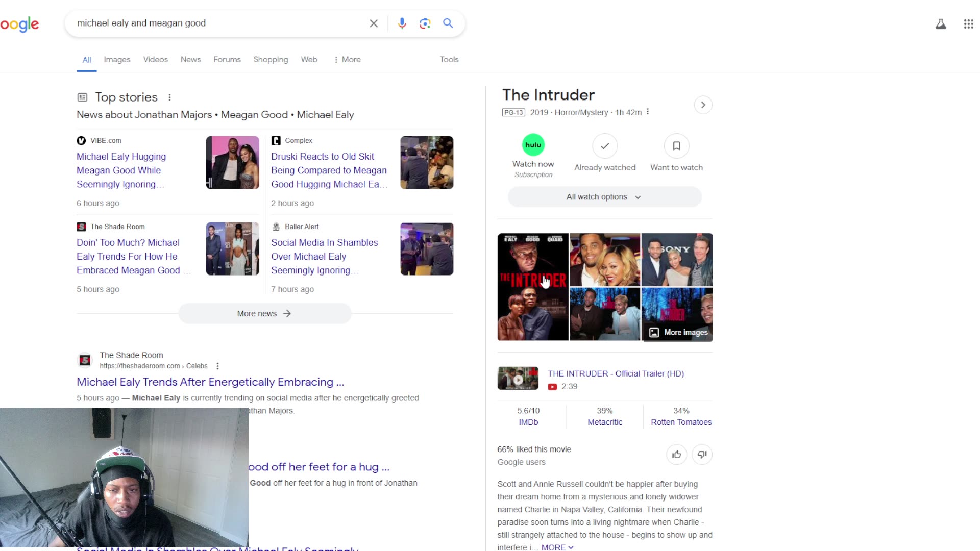Open the More search filters menu
The image size is (980, 551).
pyautogui.click(x=347, y=60)
